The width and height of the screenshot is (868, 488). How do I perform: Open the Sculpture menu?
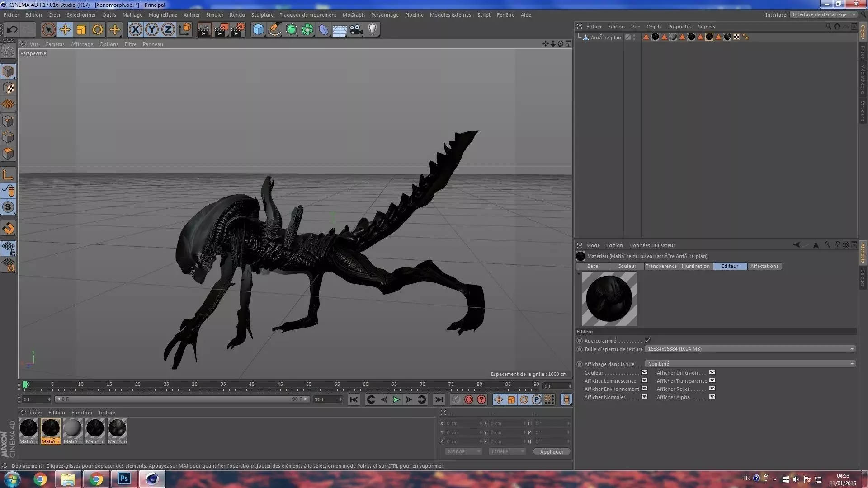(262, 15)
